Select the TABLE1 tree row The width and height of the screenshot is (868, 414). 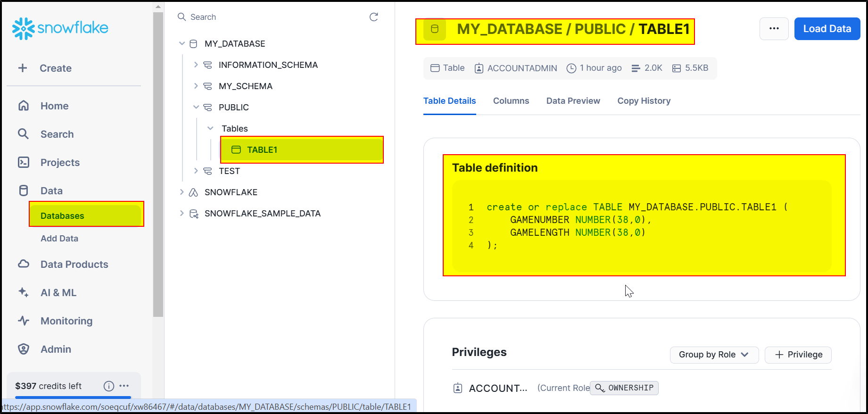(302, 150)
